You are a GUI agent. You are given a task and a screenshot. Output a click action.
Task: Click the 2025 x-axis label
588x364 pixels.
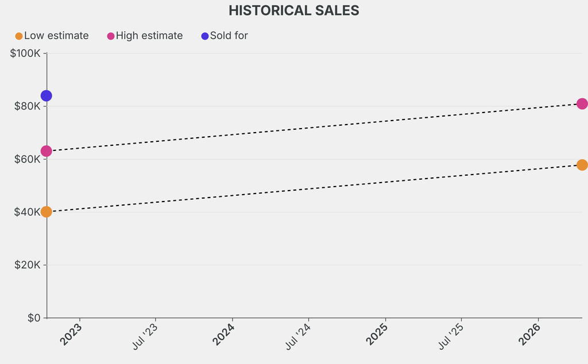point(377,334)
